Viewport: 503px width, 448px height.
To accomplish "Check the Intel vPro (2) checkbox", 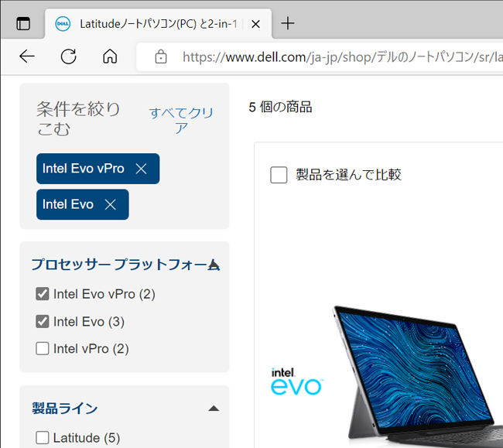I will (43, 349).
